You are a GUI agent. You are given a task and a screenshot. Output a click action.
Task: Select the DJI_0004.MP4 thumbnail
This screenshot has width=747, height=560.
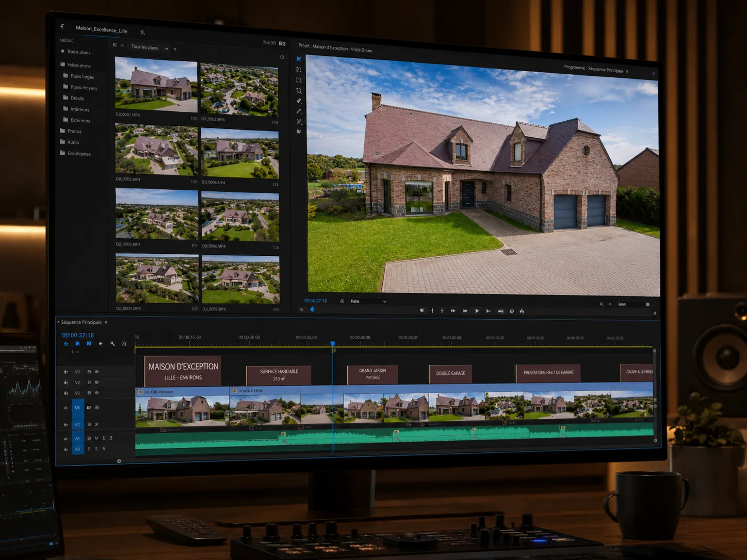[240, 154]
